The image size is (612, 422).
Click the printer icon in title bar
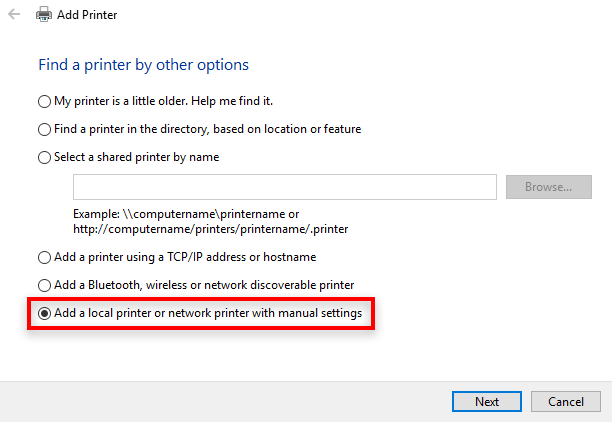[43, 14]
